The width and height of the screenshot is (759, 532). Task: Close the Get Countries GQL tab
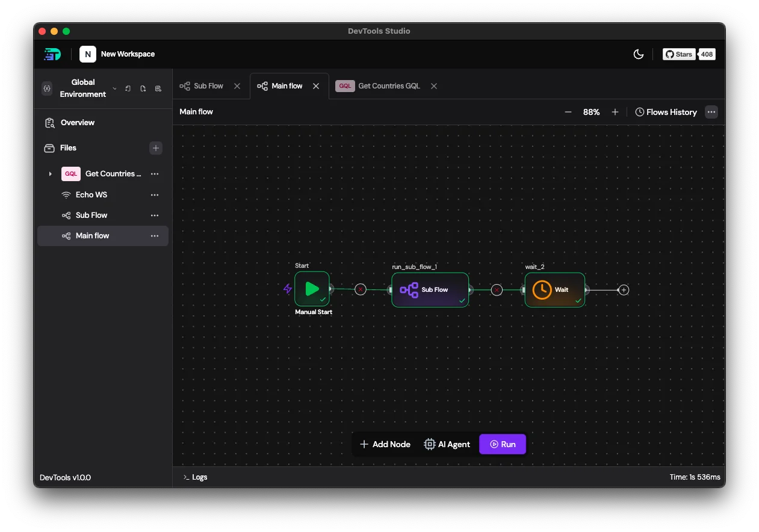click(434, 86)
